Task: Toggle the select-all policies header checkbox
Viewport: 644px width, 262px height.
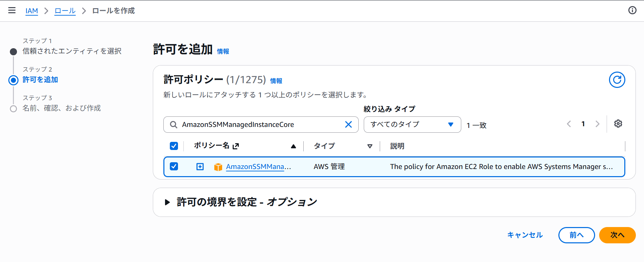Action: click(x=174, y=146)
